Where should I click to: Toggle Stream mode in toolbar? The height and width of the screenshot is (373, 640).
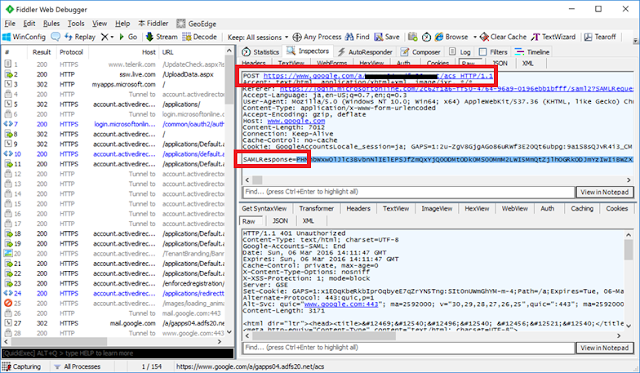pyautogui.click(x=162, y=37)
